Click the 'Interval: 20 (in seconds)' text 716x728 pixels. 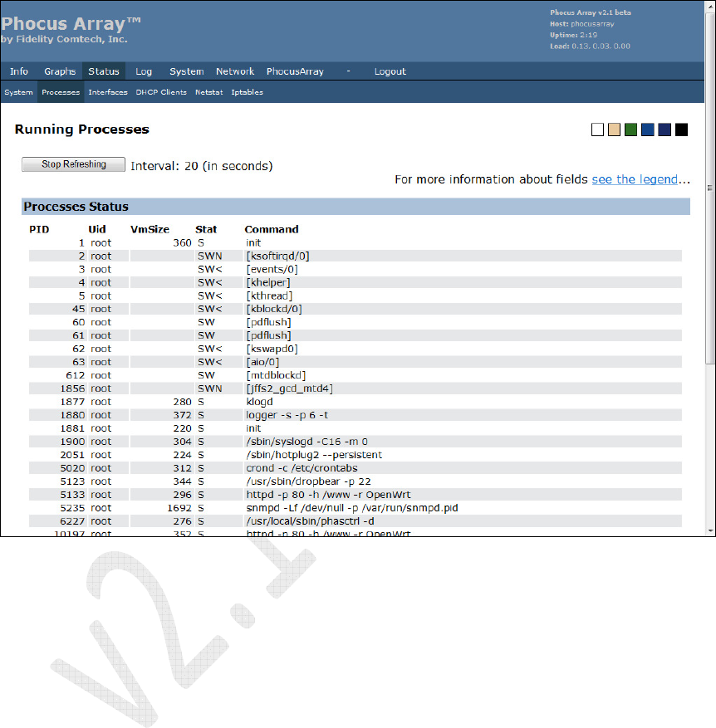[202, 166]
